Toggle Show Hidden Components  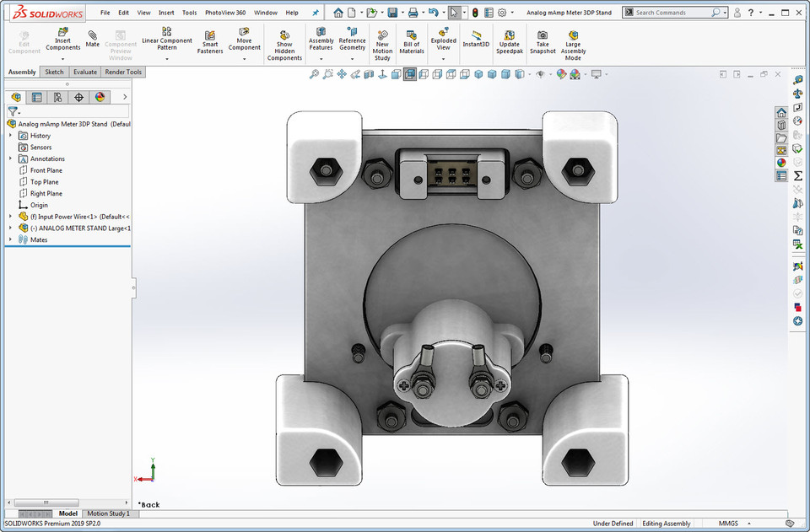click(x=284, y=41)
